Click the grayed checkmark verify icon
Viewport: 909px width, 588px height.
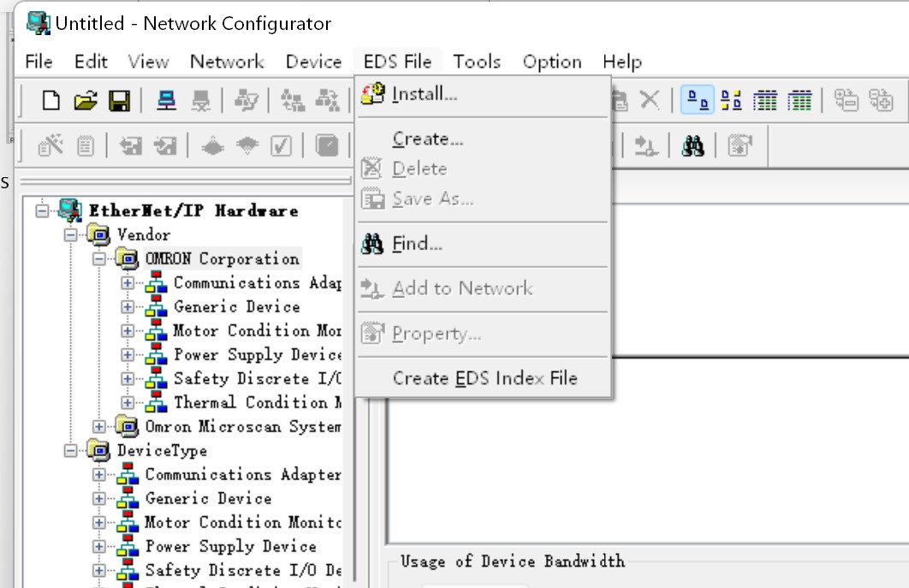(281, 146)
